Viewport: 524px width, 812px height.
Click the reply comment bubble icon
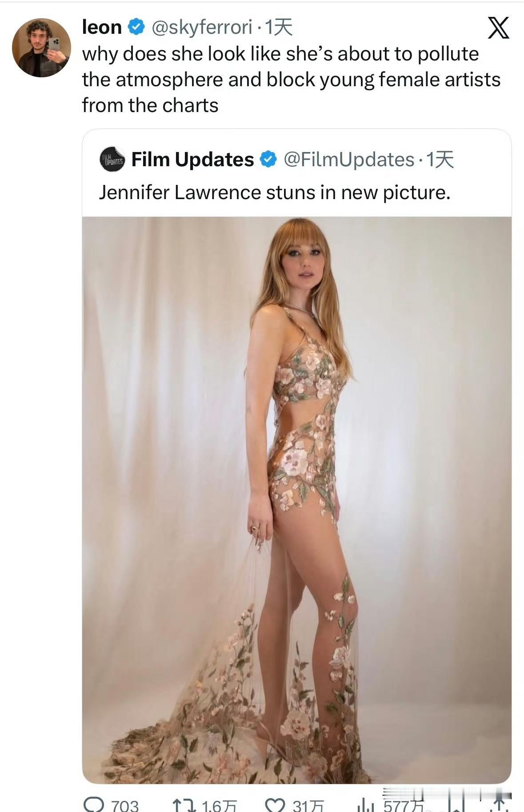pos(92,804)
